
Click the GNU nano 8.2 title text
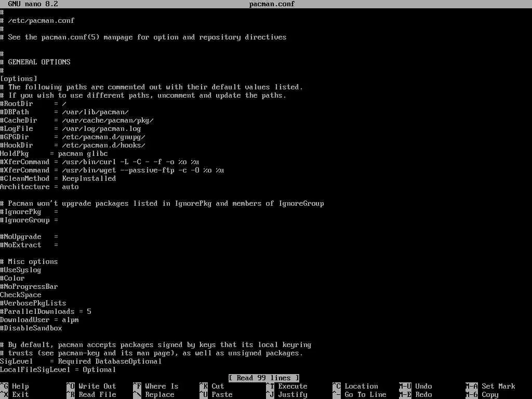(x=33, y=4)
